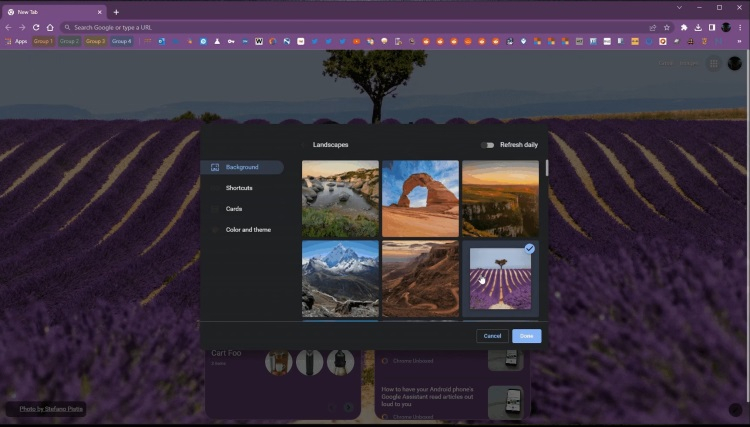Toggle the Refresh daily switch
The image size is (750, 427).
coord(487,145)
